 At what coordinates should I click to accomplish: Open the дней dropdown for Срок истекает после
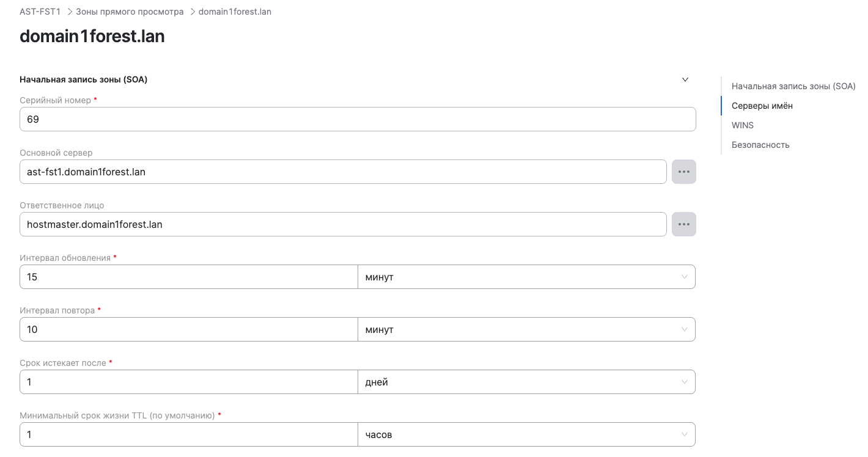[x=526, y=382]
